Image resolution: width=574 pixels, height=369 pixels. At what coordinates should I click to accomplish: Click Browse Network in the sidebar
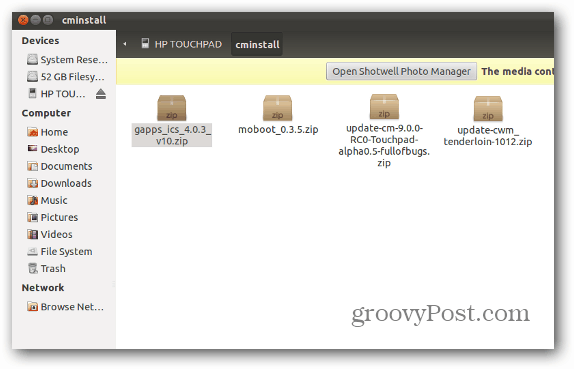click(x=66, y=306)
